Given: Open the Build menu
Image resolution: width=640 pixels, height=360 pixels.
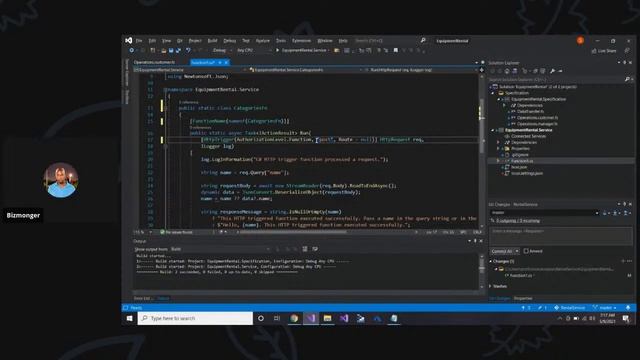Looking at the screenshot, I should point(213,41).
